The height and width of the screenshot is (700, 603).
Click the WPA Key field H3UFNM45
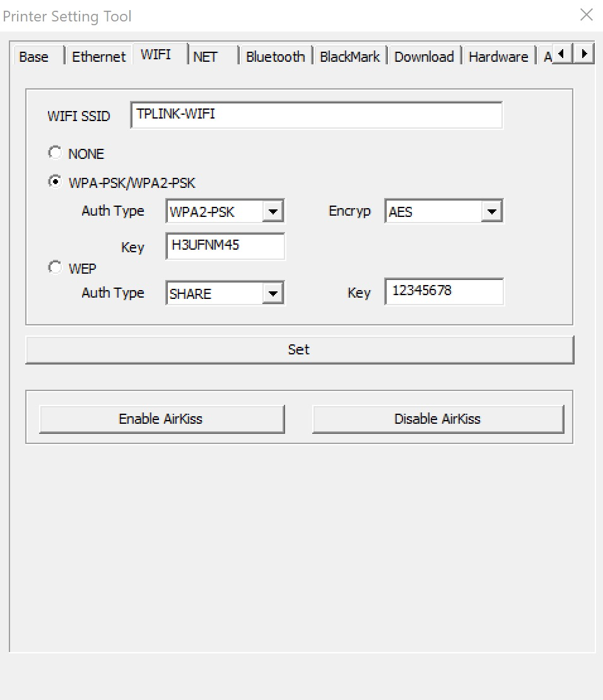(x=225, y=245)
